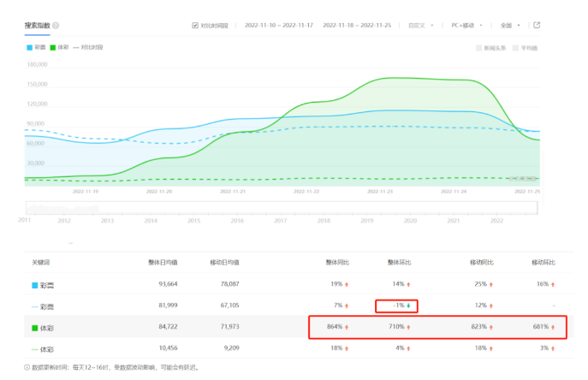The width and height of the screenshot is (588, 380).
Task: Enable the 平均值 checkbox
Action: [x=515, y=48]
